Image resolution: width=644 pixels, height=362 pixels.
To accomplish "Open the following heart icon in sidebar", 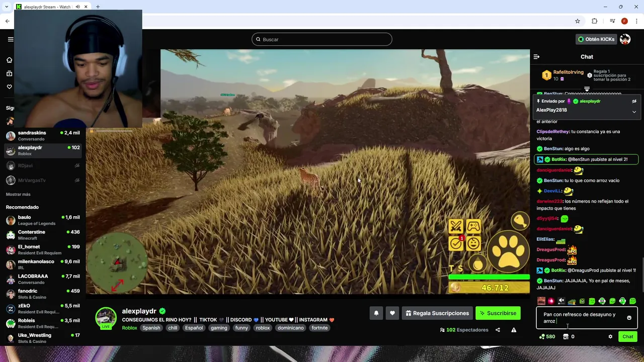I will (x=9, y=87).
